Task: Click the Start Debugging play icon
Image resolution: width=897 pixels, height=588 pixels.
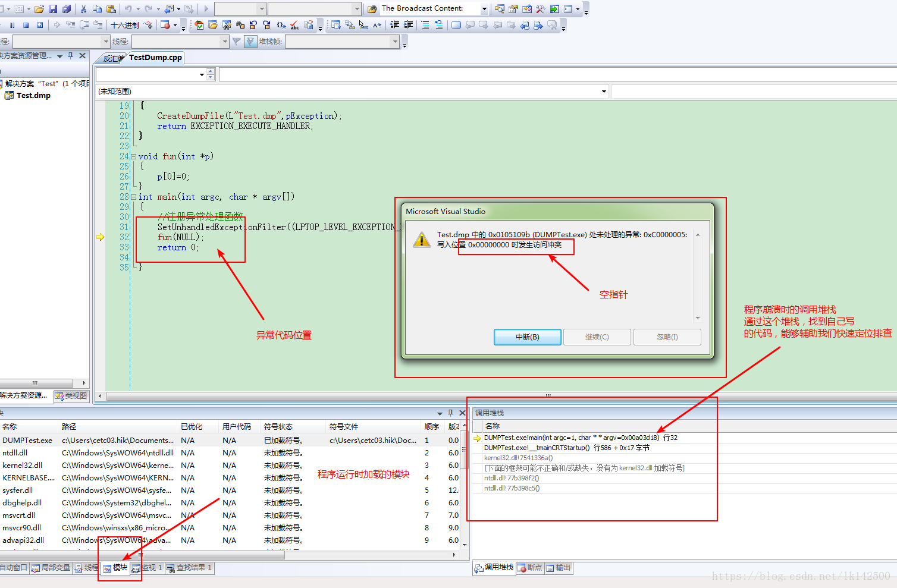Action: (206, 9)
